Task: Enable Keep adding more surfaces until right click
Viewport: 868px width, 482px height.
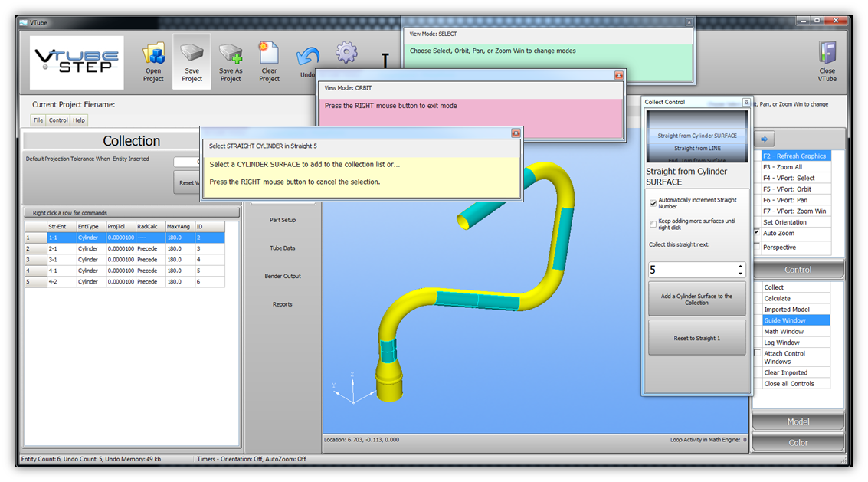Action: [x=653, y=224]
